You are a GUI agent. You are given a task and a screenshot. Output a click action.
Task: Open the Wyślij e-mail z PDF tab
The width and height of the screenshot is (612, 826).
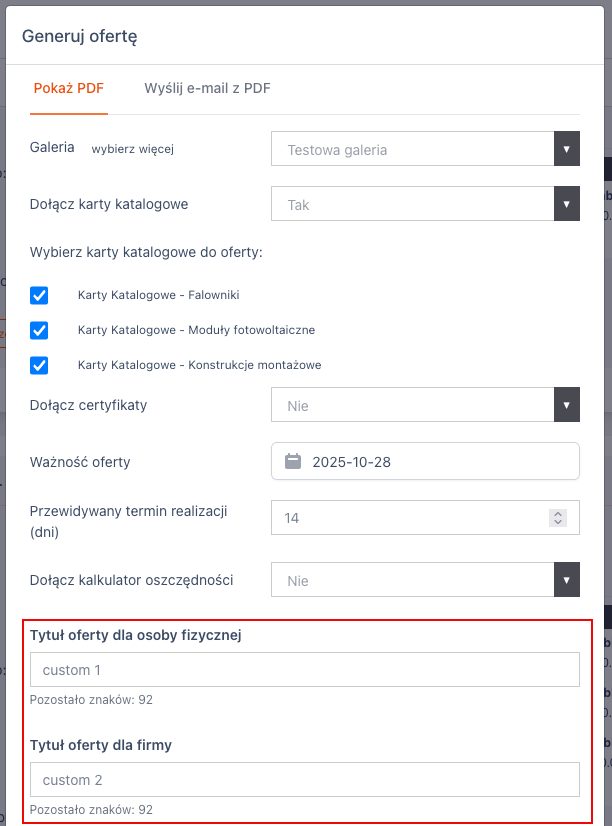pyautogui.click(x=207, y=88)
